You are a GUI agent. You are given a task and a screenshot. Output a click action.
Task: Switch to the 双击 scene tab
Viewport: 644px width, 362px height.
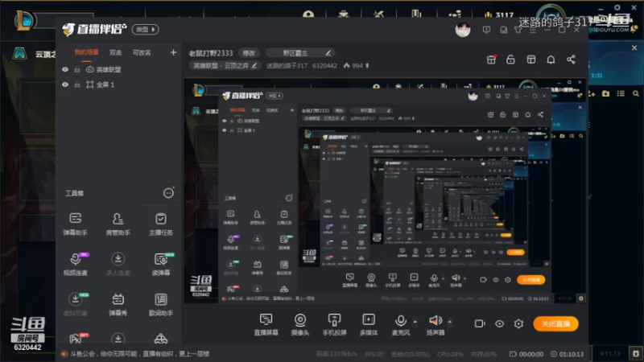click(x=115, y=52)
